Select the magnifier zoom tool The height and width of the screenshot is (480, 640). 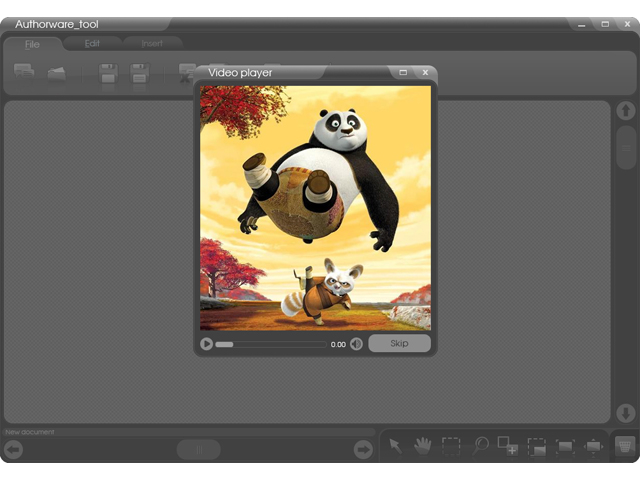point(480,446)
